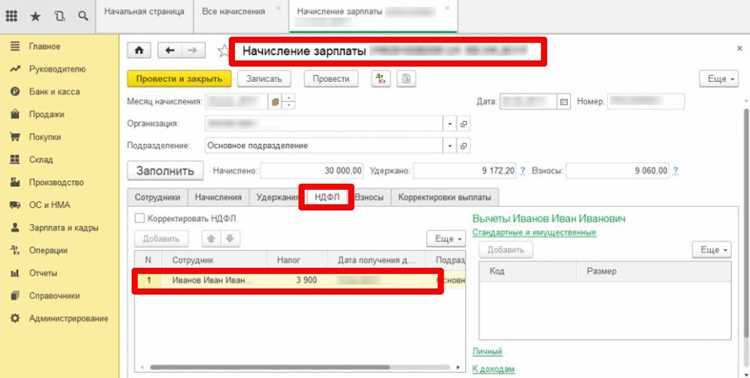
Task: Click the Записать button
Action: coord(264,79)
